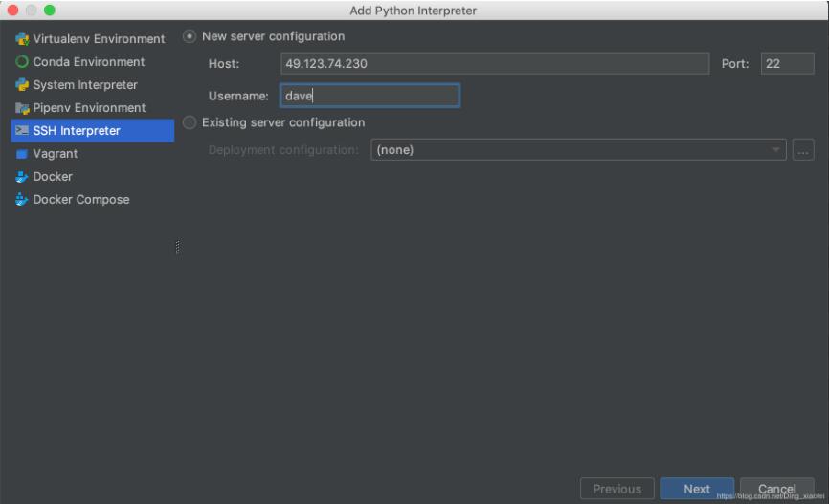Click the Pipenv Environment icon

[x=22, y=108]
